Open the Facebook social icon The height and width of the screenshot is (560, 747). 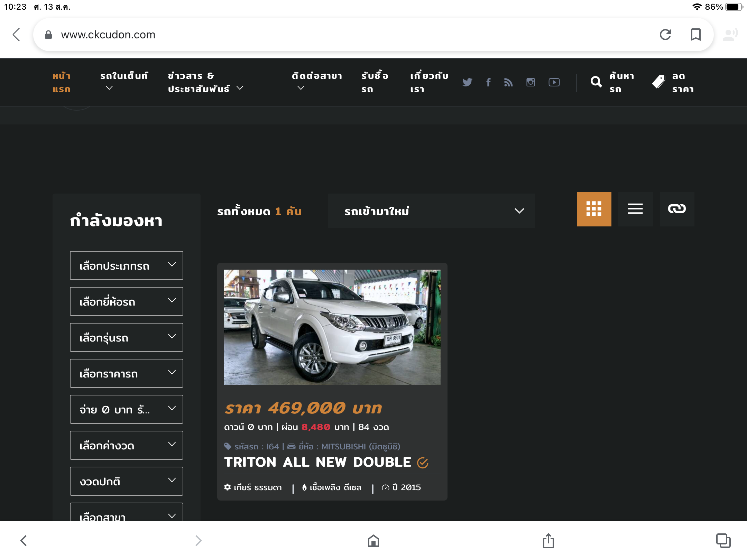point(488,82)
